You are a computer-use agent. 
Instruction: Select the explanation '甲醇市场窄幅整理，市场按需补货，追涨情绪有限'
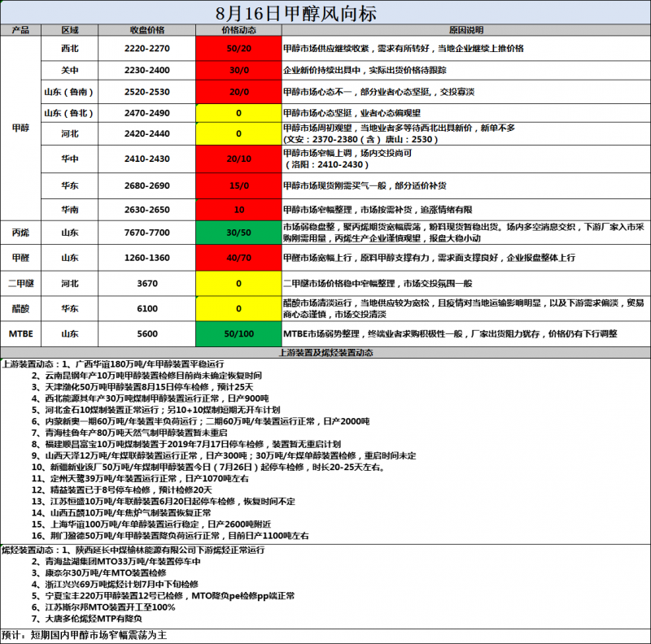pos(378,210)
